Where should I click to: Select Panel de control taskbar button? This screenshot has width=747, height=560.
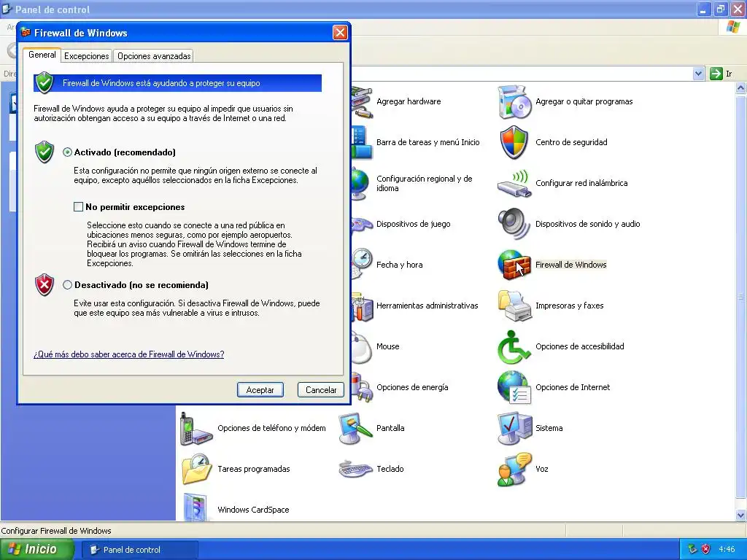click(x=139, y=550)
